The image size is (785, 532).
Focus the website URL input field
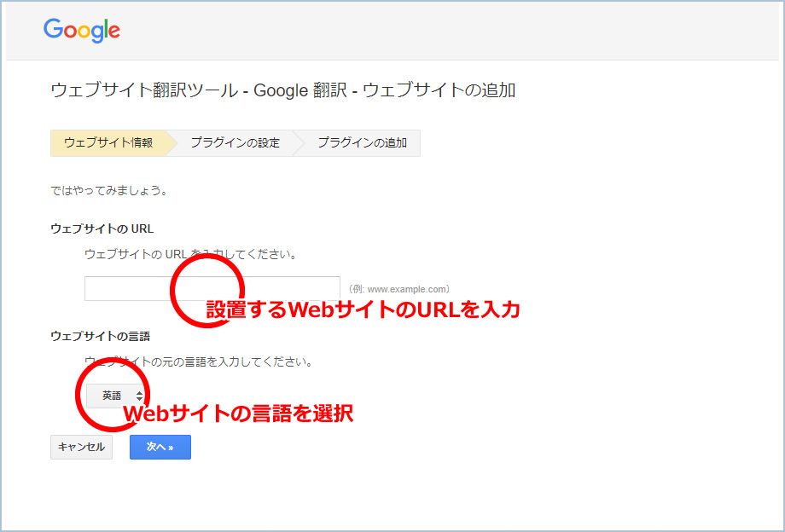212,288
